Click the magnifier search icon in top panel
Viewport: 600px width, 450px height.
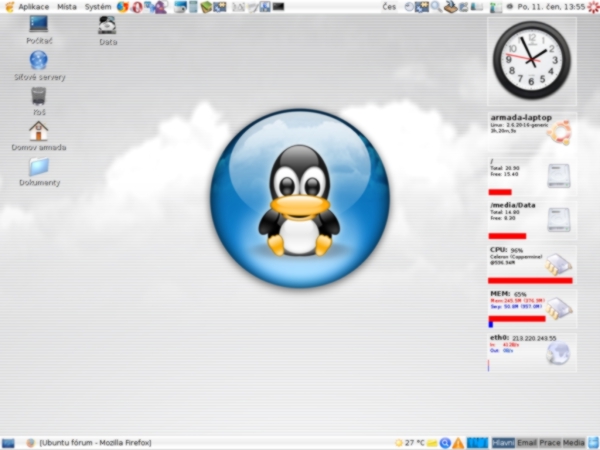[436, 7]
